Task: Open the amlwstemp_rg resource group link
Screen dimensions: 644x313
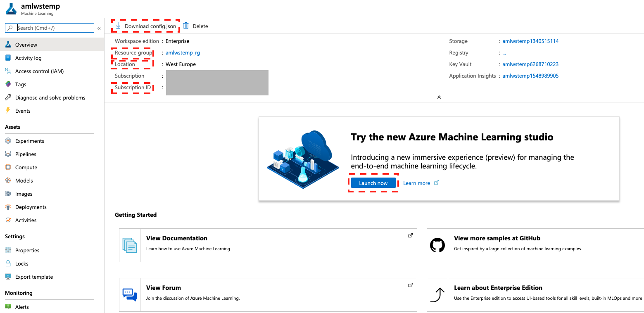Action: [x=183, y=52]
